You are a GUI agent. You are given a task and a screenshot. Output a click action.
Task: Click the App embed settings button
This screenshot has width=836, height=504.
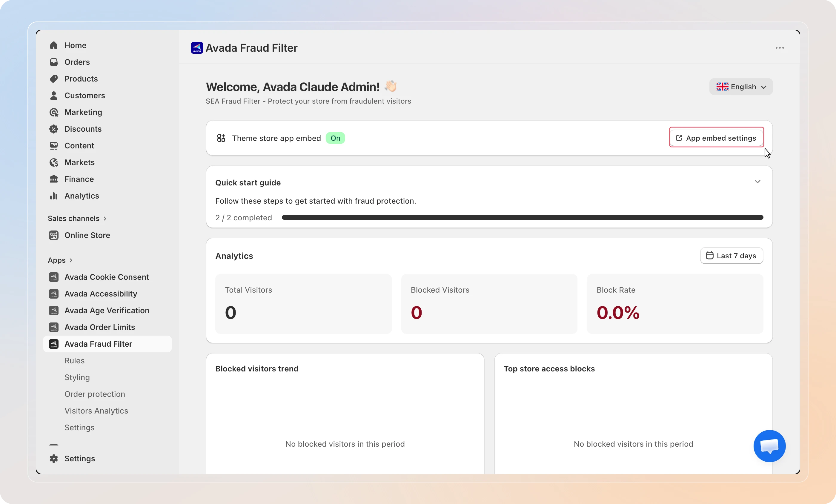[x=716, y=138]
